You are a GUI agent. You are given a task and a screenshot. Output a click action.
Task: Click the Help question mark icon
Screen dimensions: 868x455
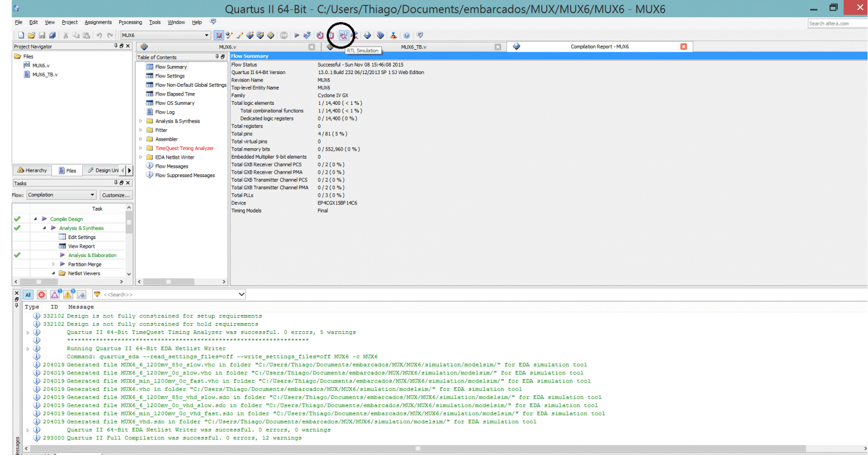[x=407, y=35]
